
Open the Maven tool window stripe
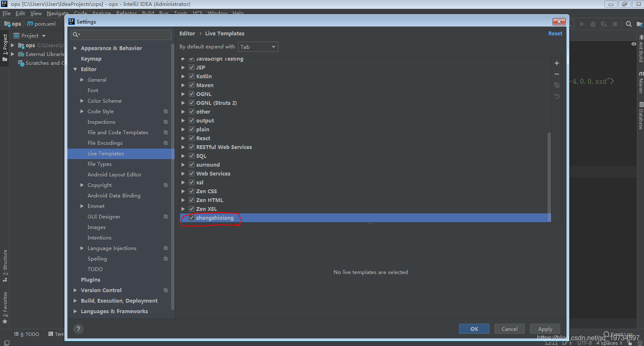tap(641, 82)
